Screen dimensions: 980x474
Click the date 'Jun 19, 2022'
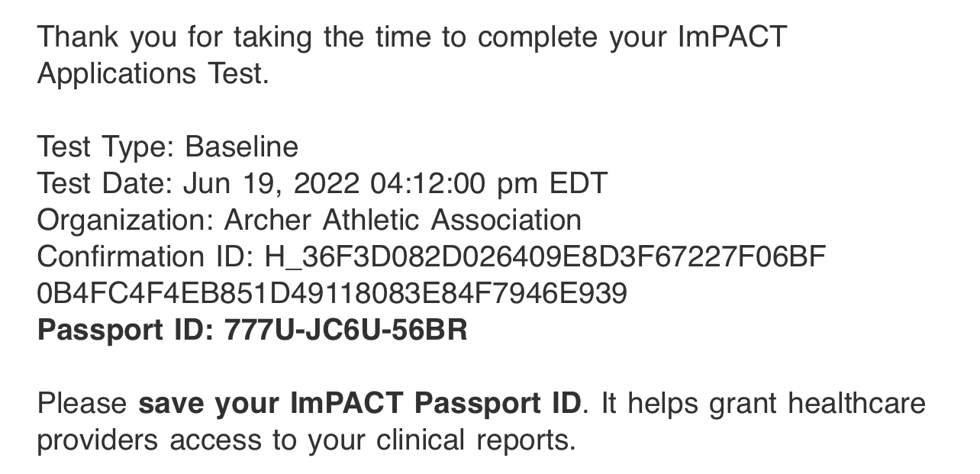coord(271,183)
